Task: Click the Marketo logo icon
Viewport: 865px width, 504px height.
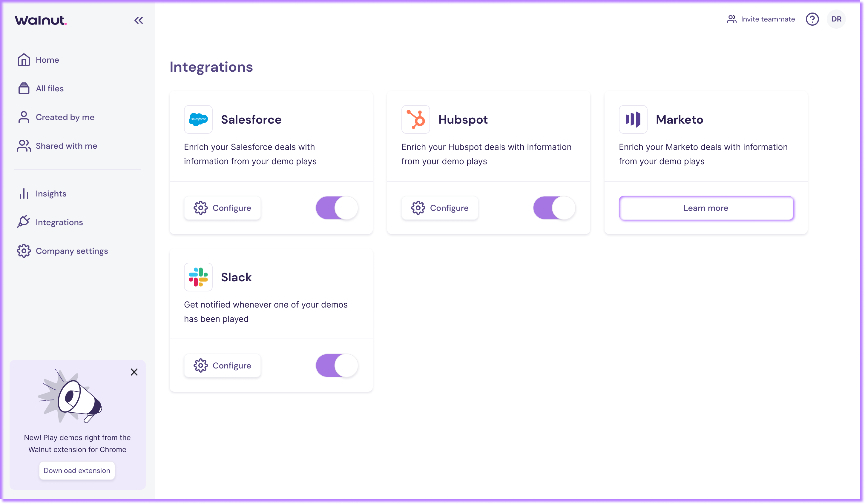Action: pyautogui.click(x=633, y=119)
